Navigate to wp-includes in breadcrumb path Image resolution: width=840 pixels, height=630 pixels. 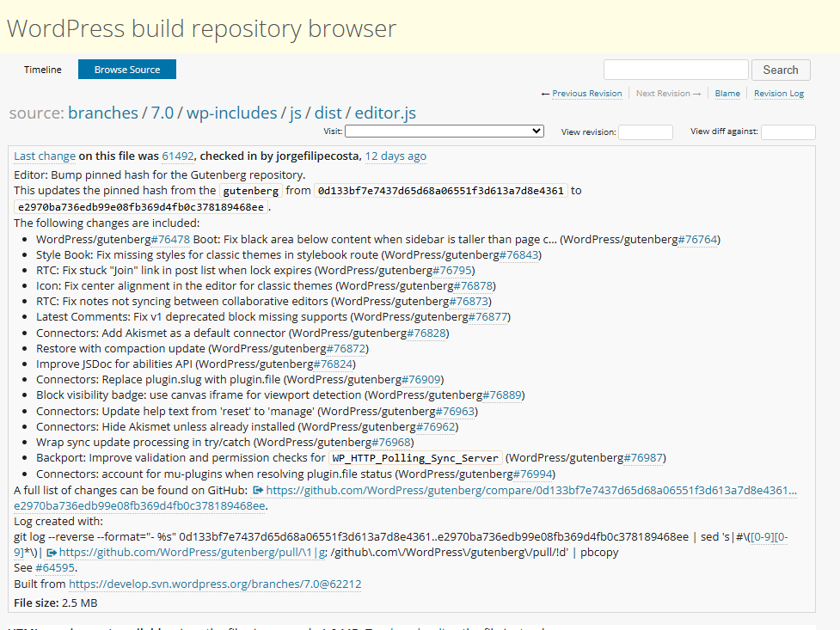[232, 113]
